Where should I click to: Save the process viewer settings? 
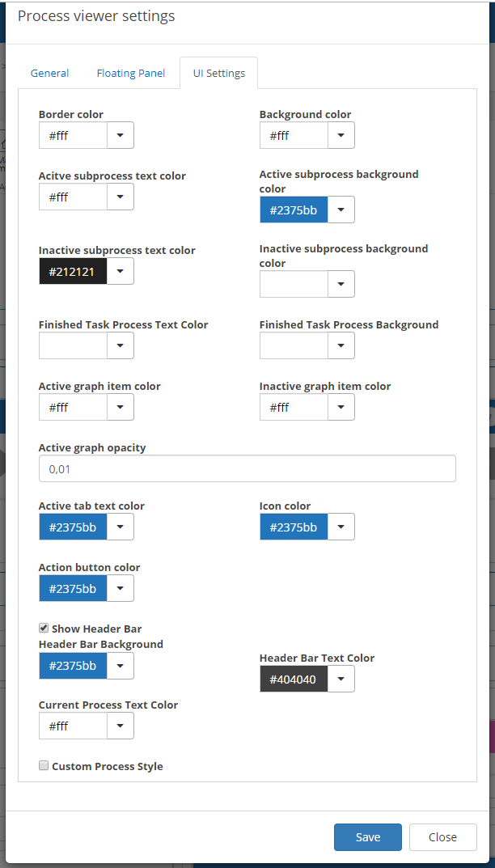point(368,837)
